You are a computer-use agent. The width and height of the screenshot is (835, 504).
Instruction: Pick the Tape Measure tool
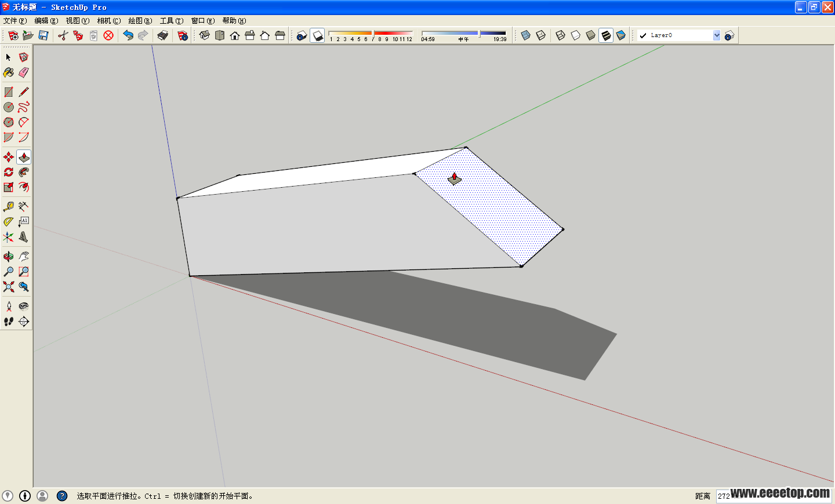(x=9, y=207)
